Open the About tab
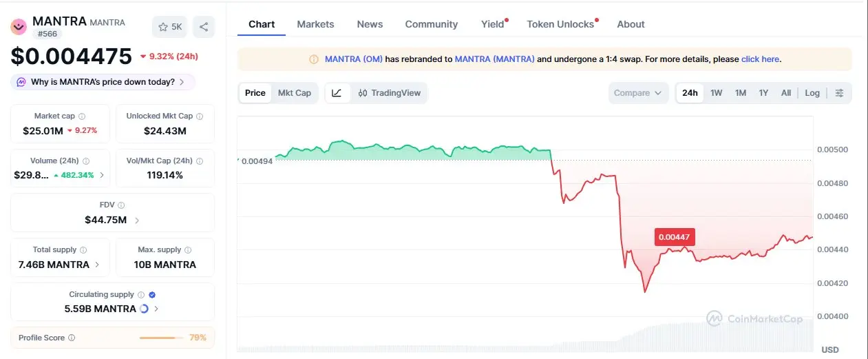Image resolution: width=868 pixels, height=359 pixels. [x=631, y=24]
